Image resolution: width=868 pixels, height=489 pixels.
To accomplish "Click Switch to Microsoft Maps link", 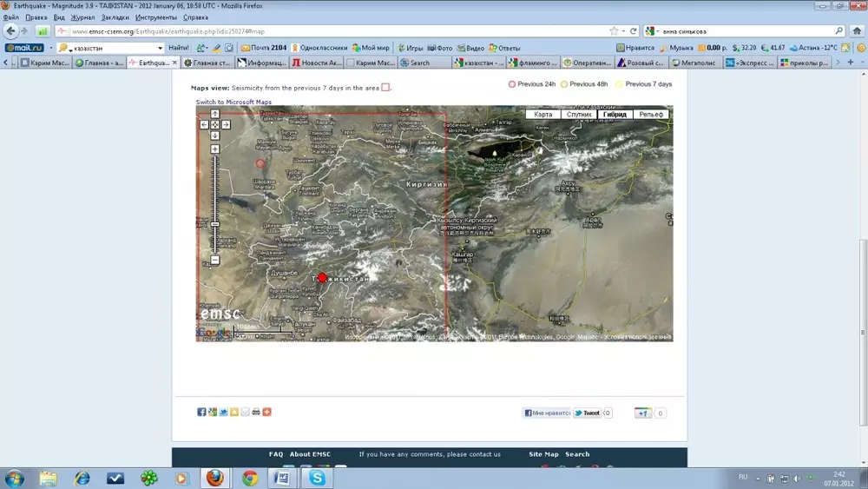I will click(233, 102).
